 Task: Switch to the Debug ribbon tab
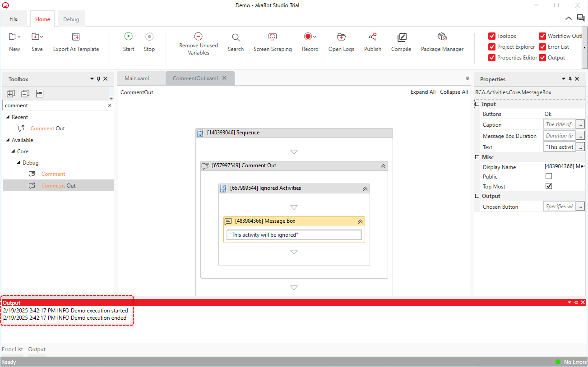[71, 19]
